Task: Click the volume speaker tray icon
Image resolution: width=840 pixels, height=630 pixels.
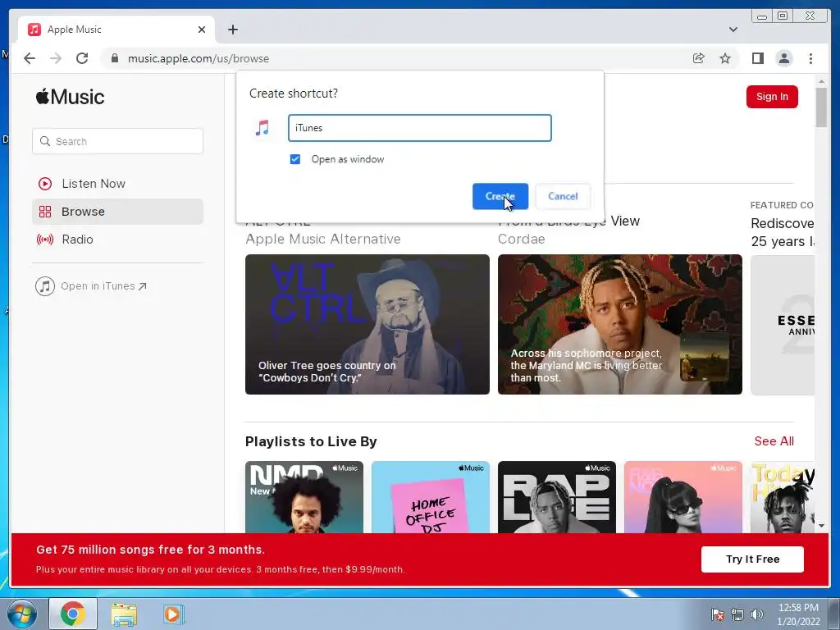Action: click(756, 614)
